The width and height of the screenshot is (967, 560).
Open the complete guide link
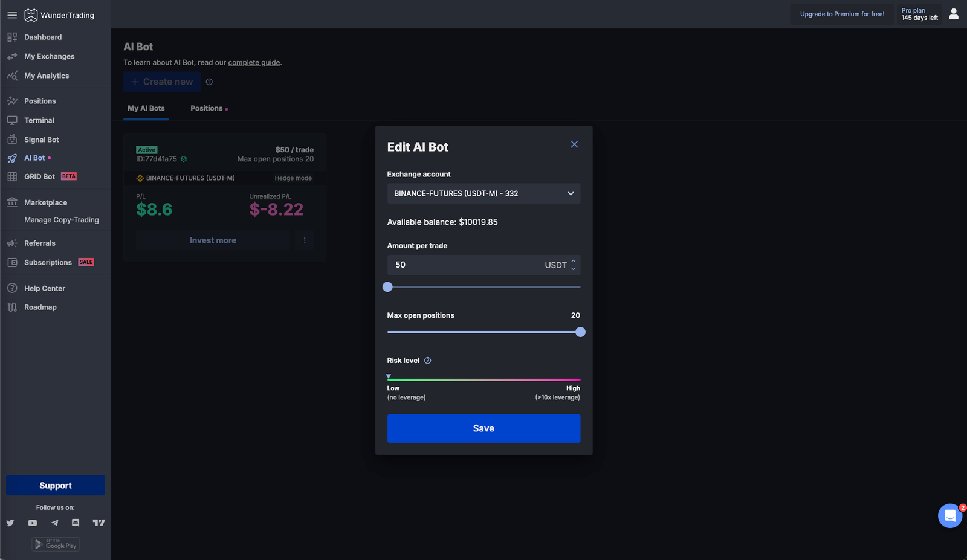point(254,63)
